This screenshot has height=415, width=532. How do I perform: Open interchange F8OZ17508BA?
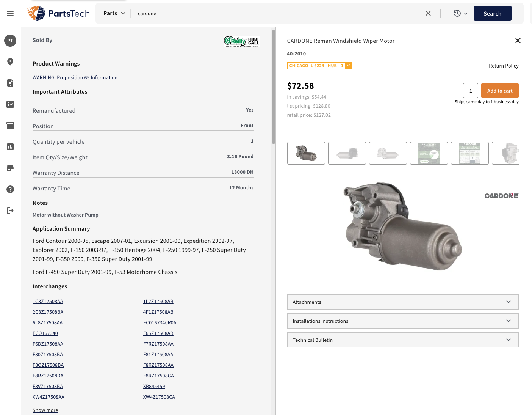pyautogui.click(x=48, y=365)
